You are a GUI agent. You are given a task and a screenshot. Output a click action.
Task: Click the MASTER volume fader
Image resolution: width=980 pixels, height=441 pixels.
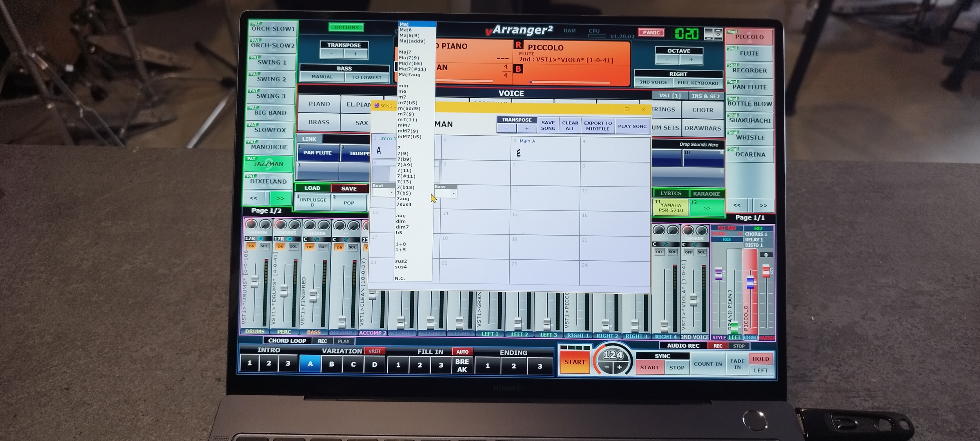(x=766, y=271)
